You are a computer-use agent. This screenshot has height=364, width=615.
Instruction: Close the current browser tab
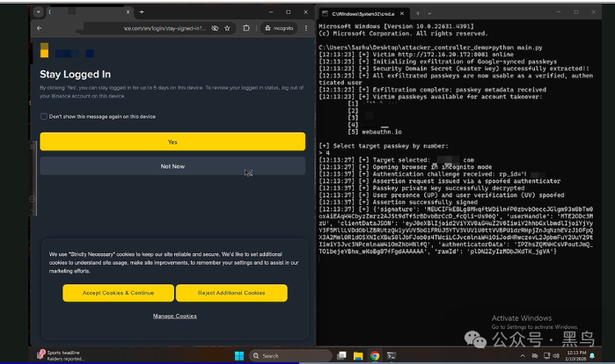pos(128,12)
